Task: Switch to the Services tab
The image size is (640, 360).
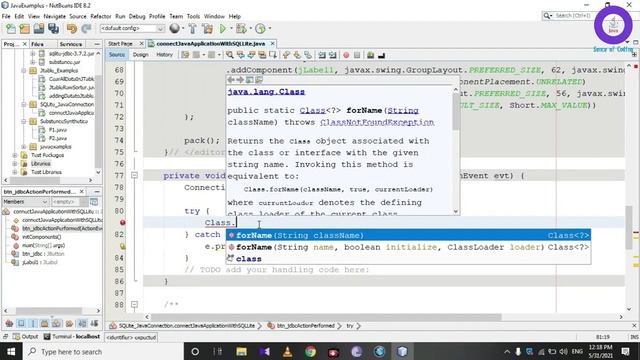Action: [71, 44]
